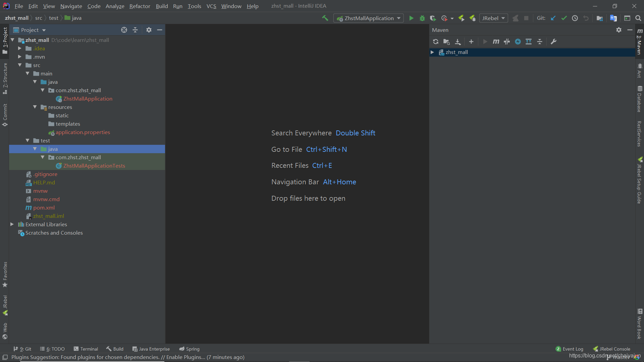Open Maven settings wrench icon
Viewport: 644px width, 362px height.
[x=553, y=42]
